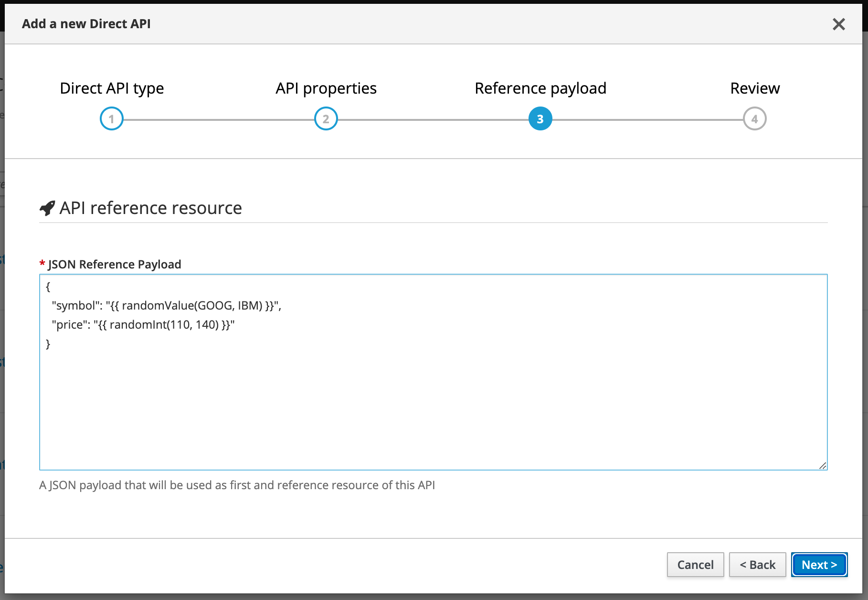Image resolution: width=868 pixels, height=600 pixels.
Task: Click the JSON payload help text below the textarea
Action: click(x=237, y=485)
